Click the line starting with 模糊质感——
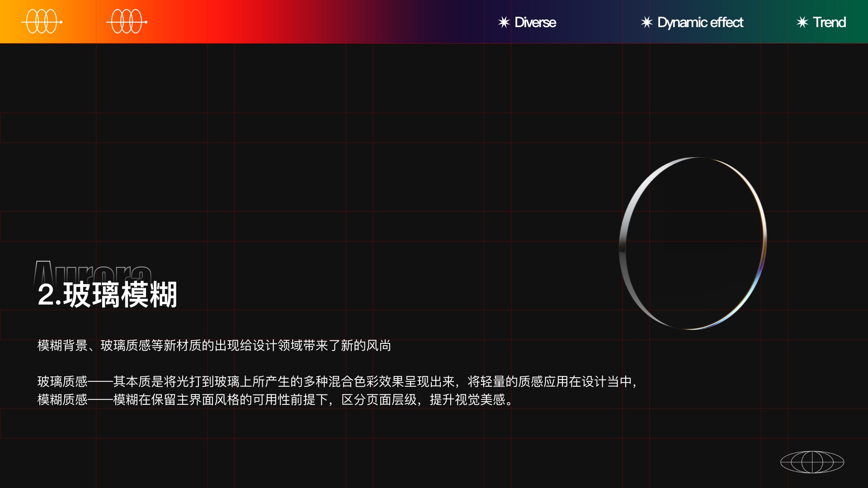The image size is (868, 488). pos(275,400)
